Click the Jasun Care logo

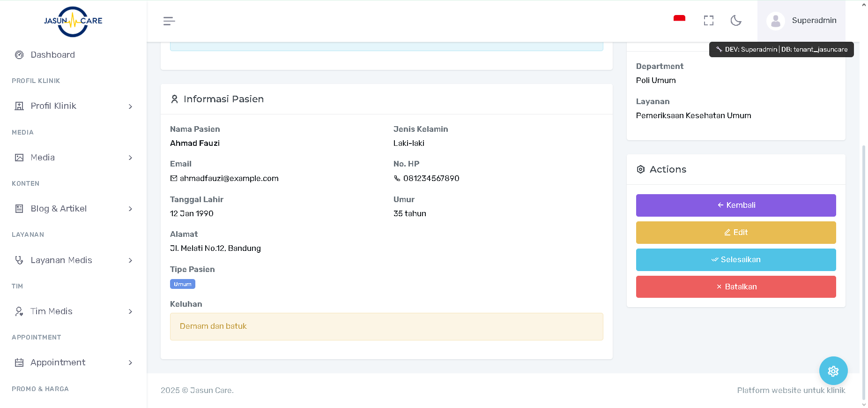point(73,21)
